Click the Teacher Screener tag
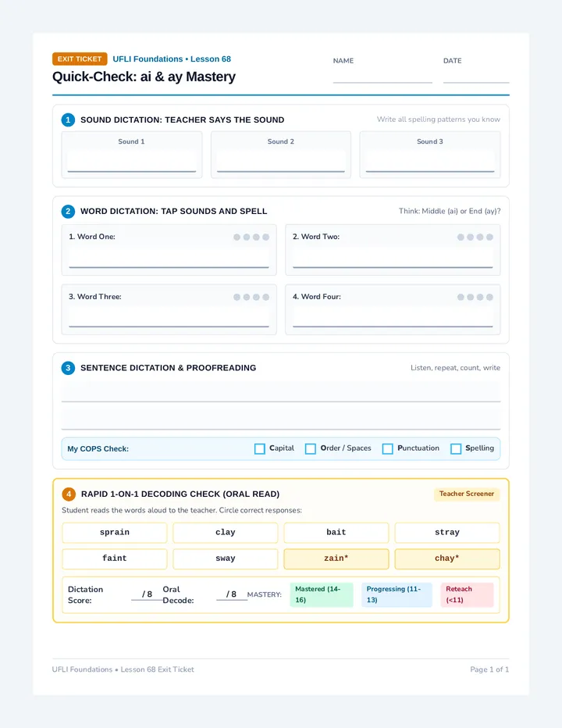The width and height of the screenshot is (562, 728). (x=467, y=494)
